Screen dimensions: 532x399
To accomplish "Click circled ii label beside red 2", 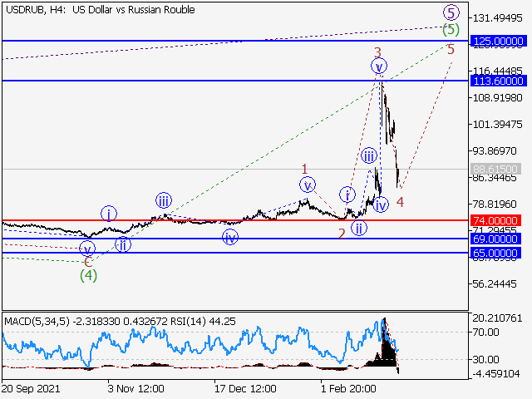I will coord(359,229).
